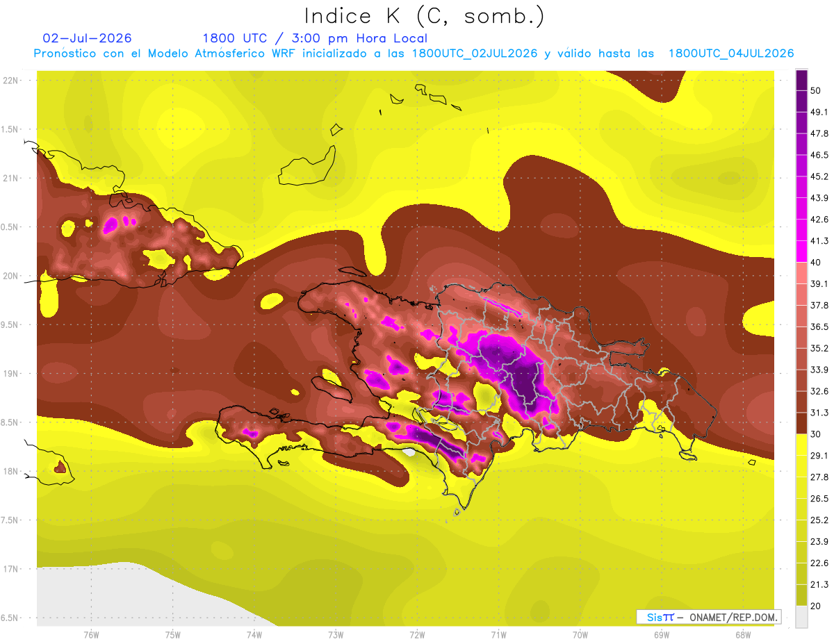Click the "Sistπ – ONAMET/REP.DOM." credit box

(x=708, y=617)
